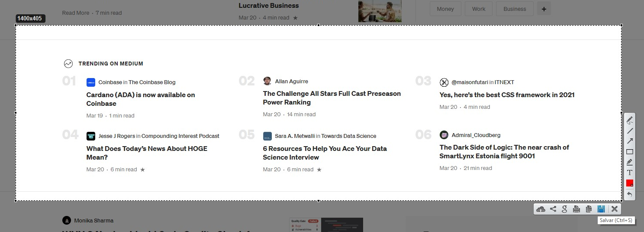
Task: Select the Line drawing tool
Action: (630, 131)
